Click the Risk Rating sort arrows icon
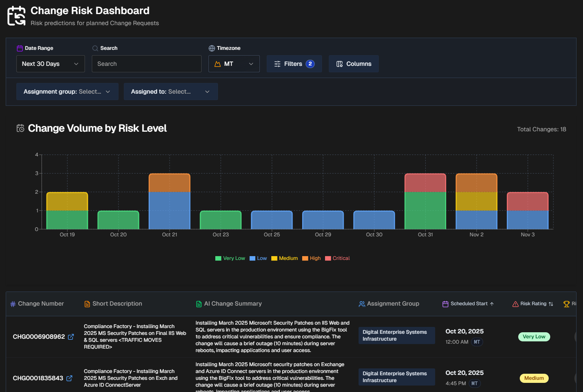This screenshot has height=392, width=583. tap(551, 304)
